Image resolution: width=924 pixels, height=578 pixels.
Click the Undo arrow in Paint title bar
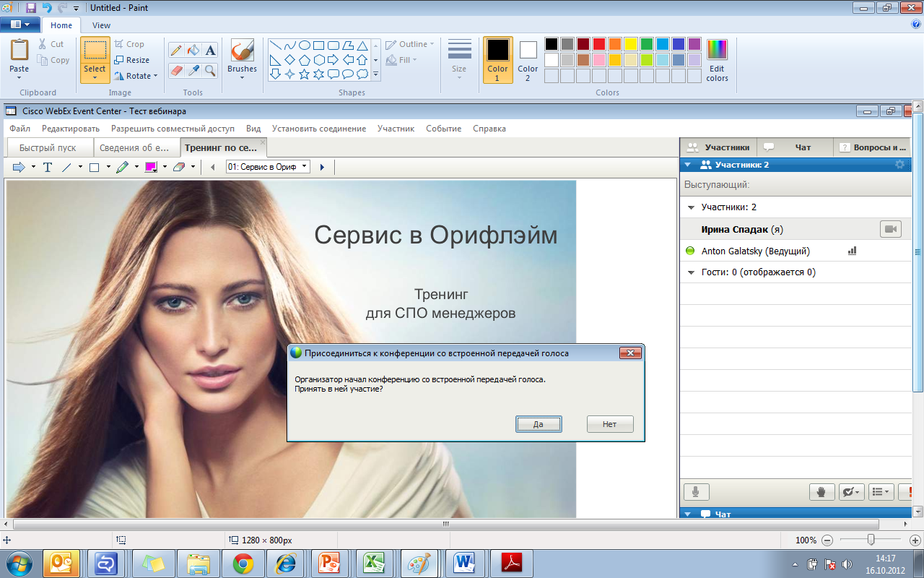pos(47,7)
